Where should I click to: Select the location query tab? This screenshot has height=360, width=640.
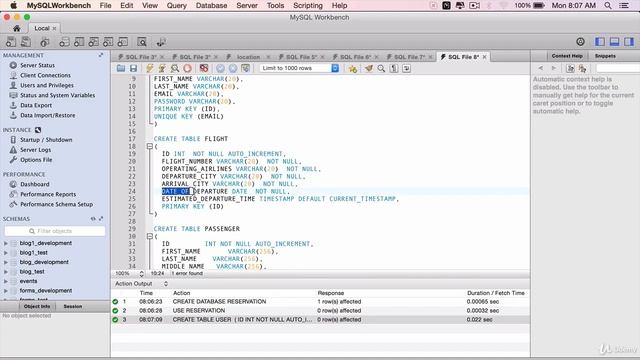248,57
